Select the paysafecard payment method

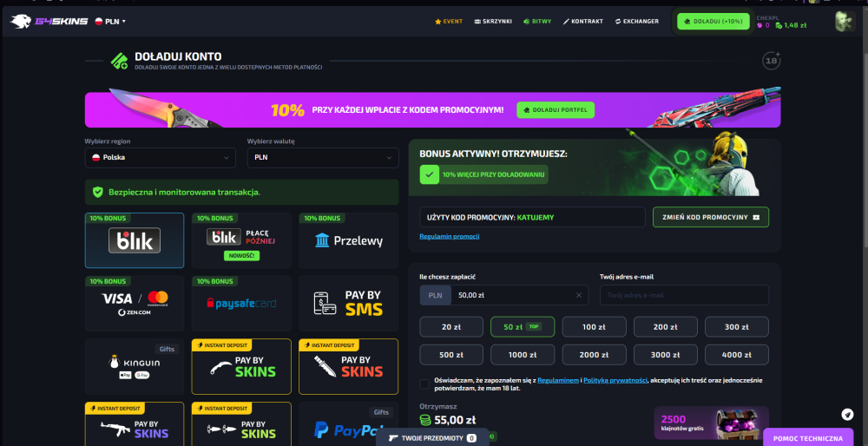pyautogui.click(x=241, y=303)
